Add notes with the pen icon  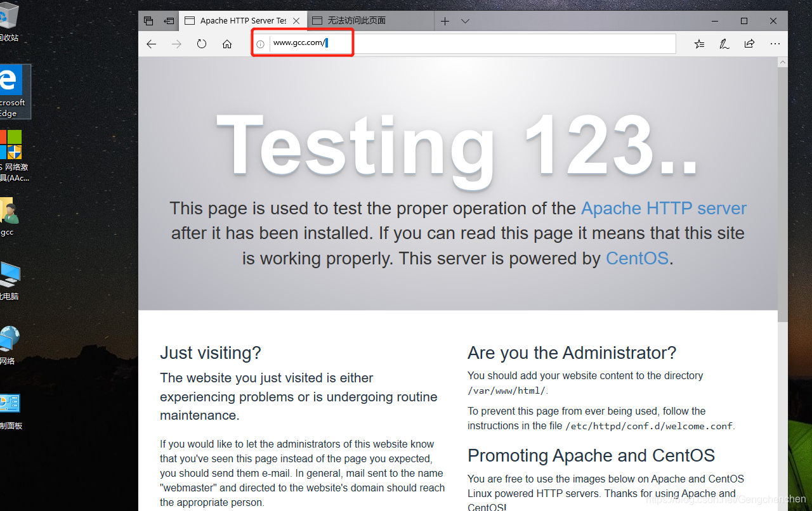[724, 44]
